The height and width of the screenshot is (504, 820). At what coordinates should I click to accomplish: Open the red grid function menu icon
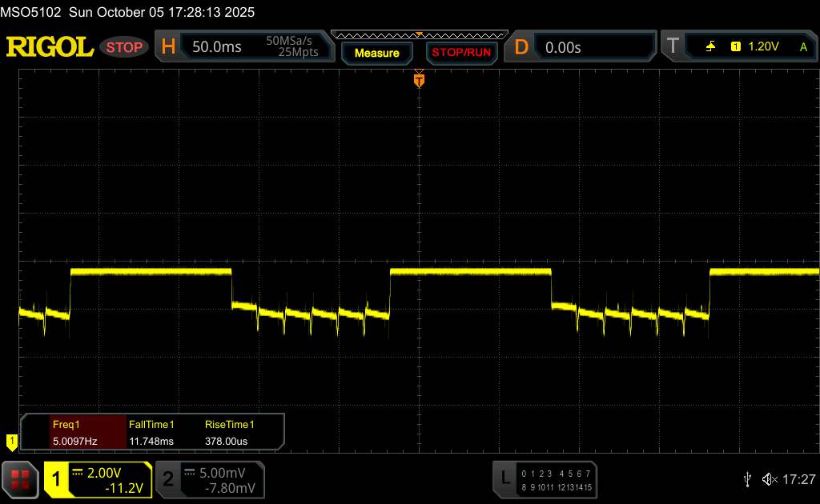(20, 479)
